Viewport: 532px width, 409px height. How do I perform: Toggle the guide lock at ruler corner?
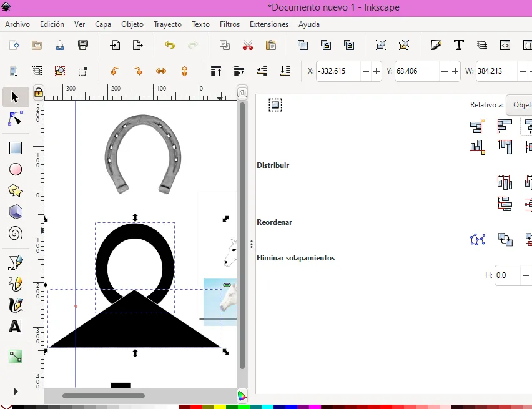[39, 92]
